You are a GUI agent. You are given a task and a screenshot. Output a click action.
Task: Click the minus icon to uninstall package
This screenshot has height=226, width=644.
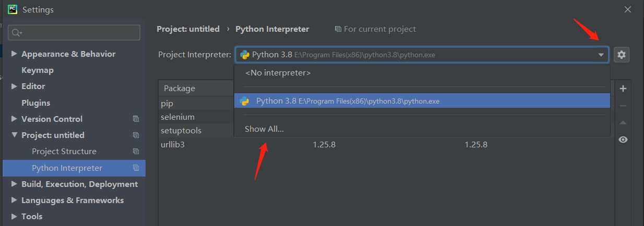click(x=623, y=106)
